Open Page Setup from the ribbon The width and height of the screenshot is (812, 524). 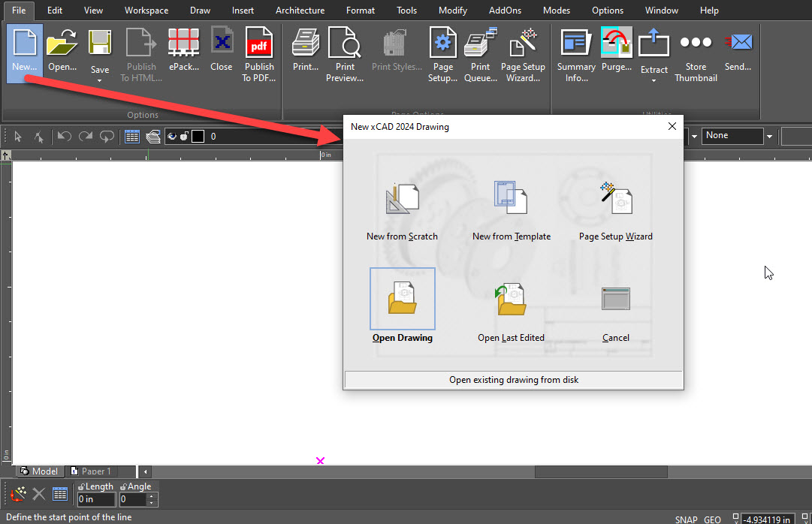click(442, 54)
